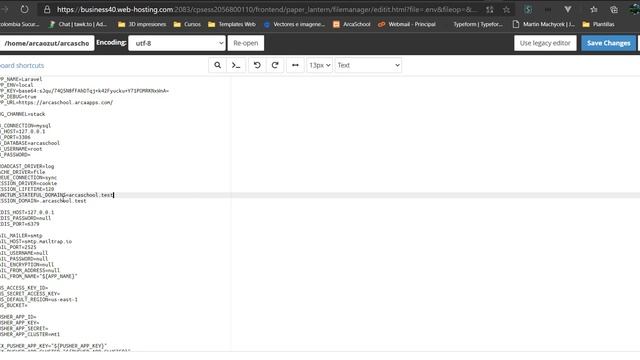Click the line AWS_DEFAULT_REGION=us-east-1
640x360 pixels.
coord(39,300)
